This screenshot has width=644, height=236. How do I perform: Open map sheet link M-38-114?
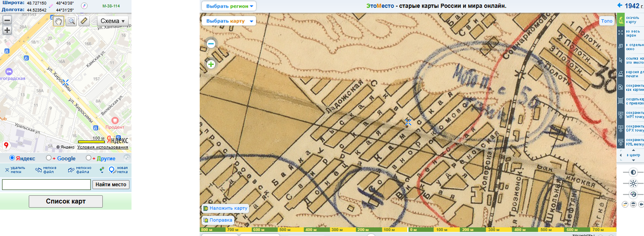point(111,6)
